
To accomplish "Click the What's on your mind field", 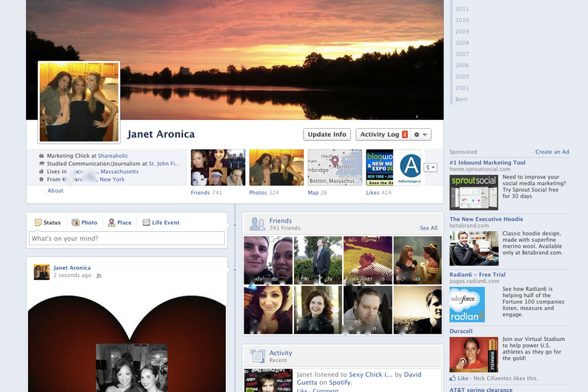I will coord(127,238).
